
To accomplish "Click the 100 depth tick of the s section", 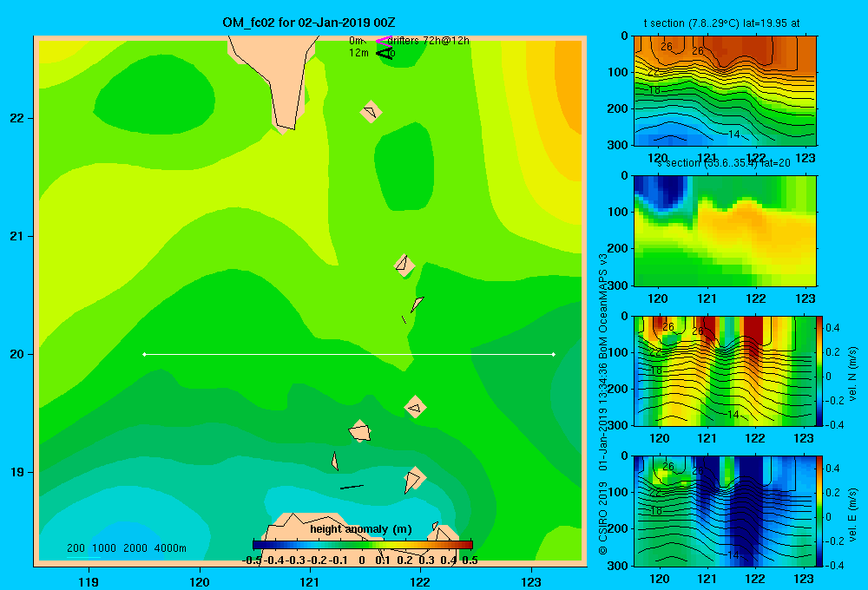I will point(617,212).
